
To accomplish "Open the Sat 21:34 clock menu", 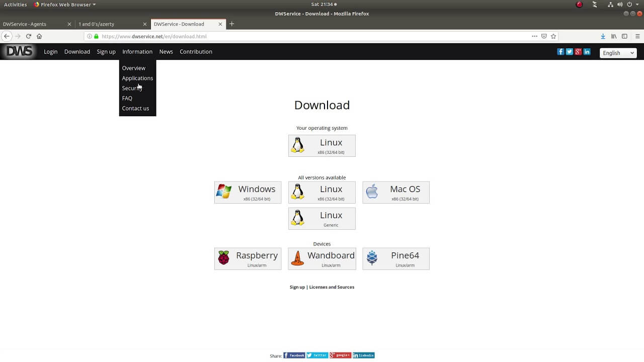I will [324, 5].
